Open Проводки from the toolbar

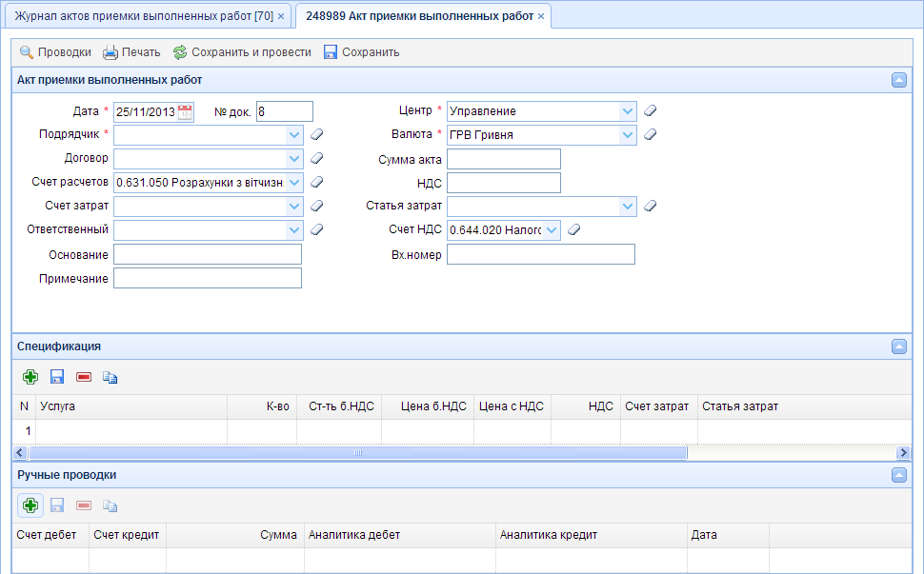pos(55,52)
